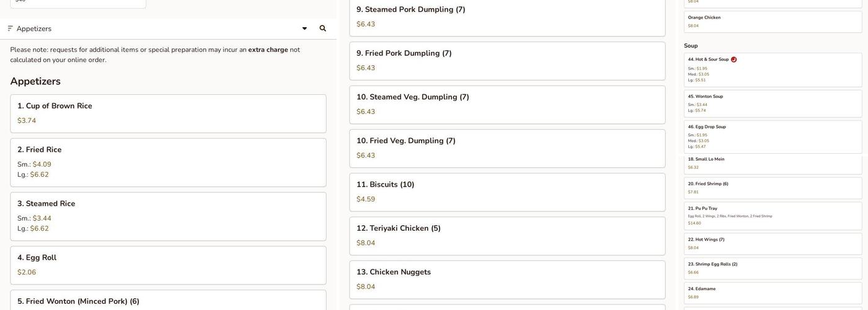The image size is (868, 310).
Task: Choose 45. Wonton Soup card
Action: pos(773,104)
